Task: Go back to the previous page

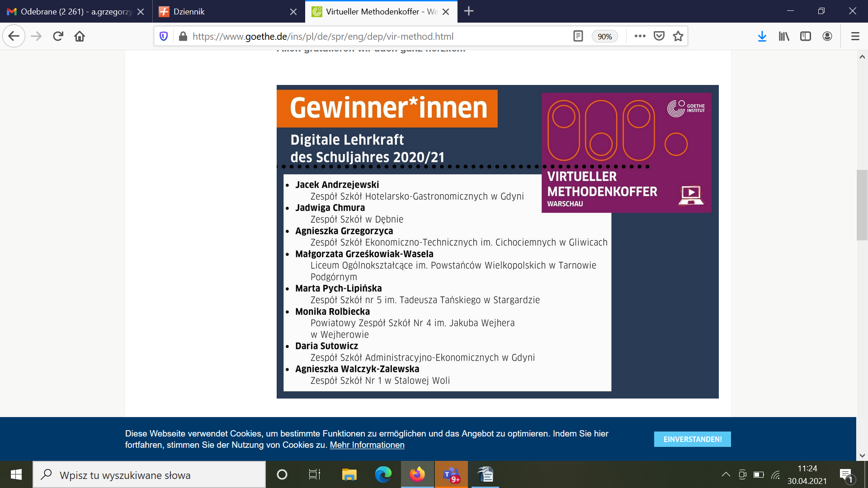Action: point(14,36)
